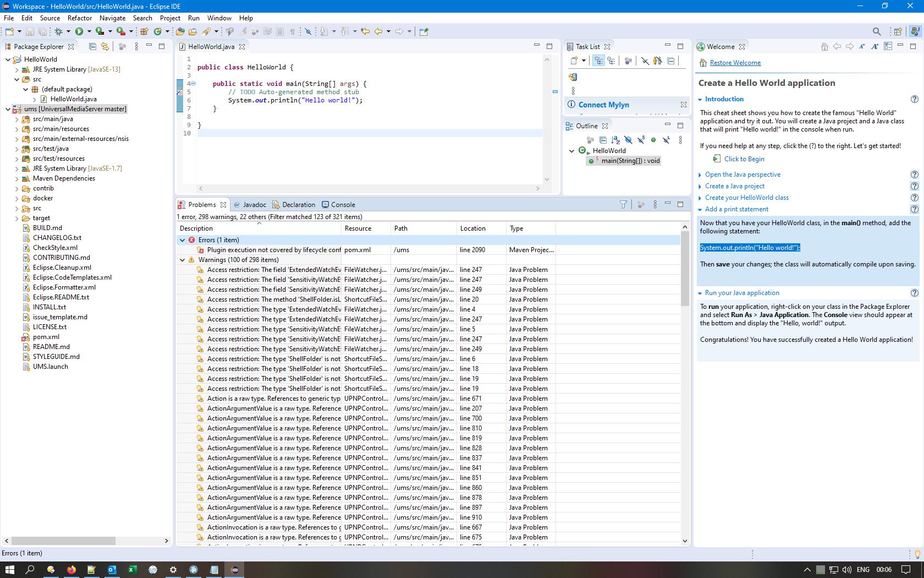Viewport: 924px width, 578px height.
Task: Click the Quick Access magnifier icon
Action: click(877, 31)
